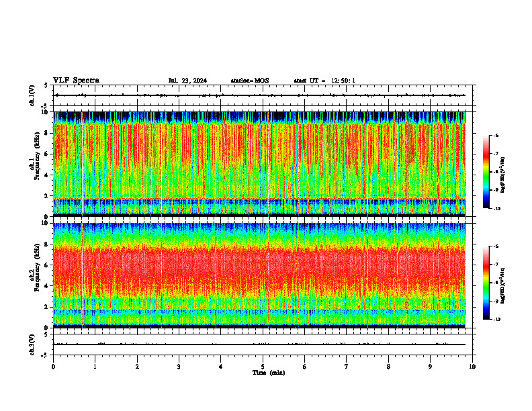Click the "station=MOS" header label
The height and width of the screenshot is (411, 532).
pyautogui.click(x=250, y=81)
